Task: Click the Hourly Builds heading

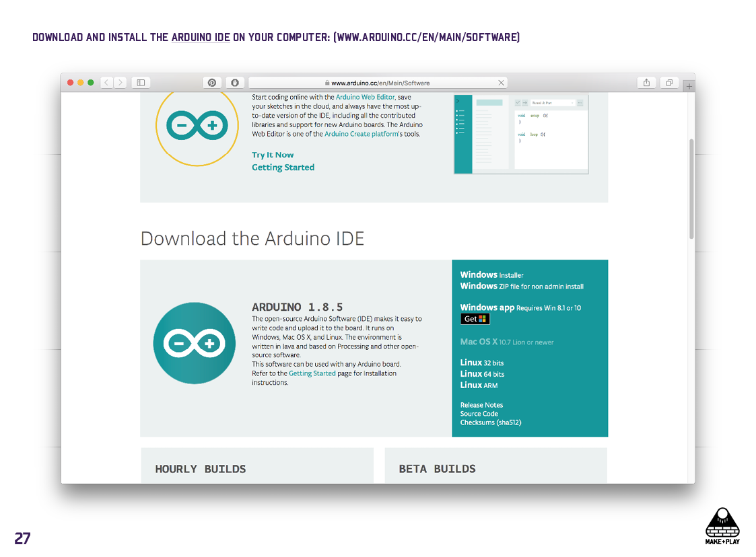Action: click(201, 469)
